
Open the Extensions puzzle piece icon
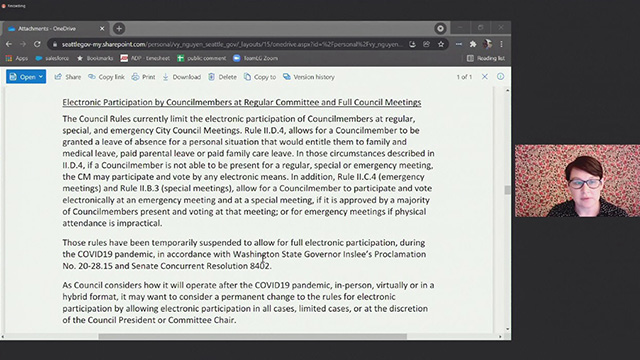pyautogui.click(x=473, y=44)
